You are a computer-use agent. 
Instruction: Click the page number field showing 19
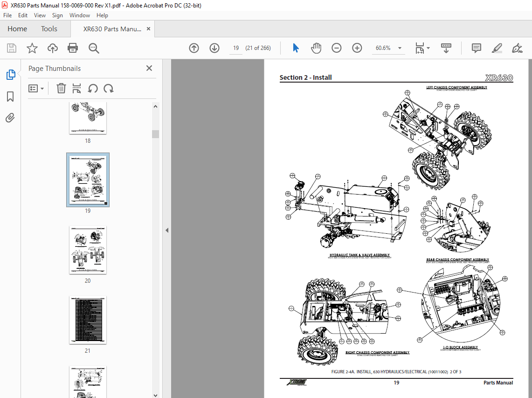[x=236, y=48]
